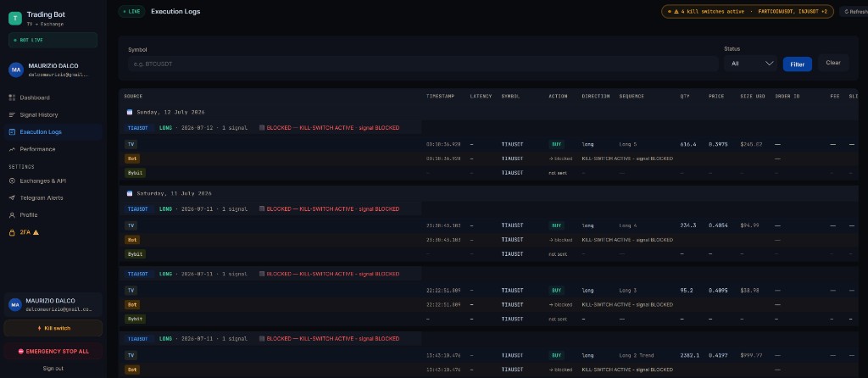Click the TV badge at 13:43:10.476
The image size is (868, 378).
click(x=131, y=355)
